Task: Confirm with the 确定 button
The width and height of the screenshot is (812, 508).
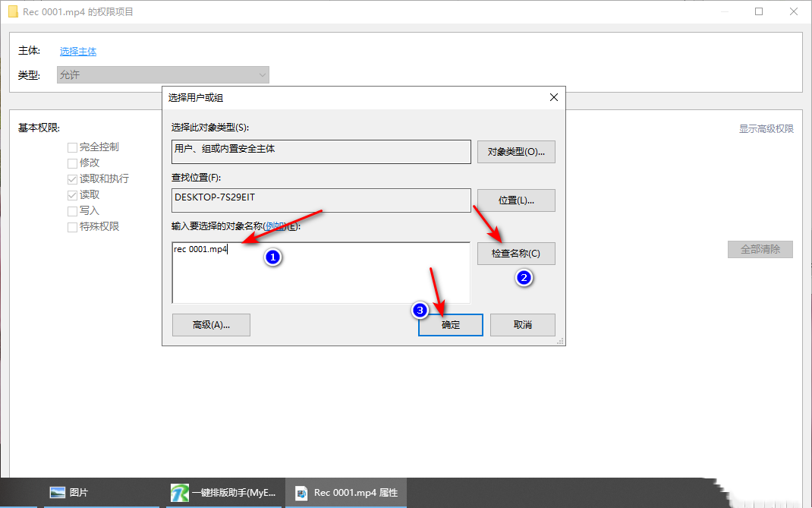Action: (x=451, y=325)
